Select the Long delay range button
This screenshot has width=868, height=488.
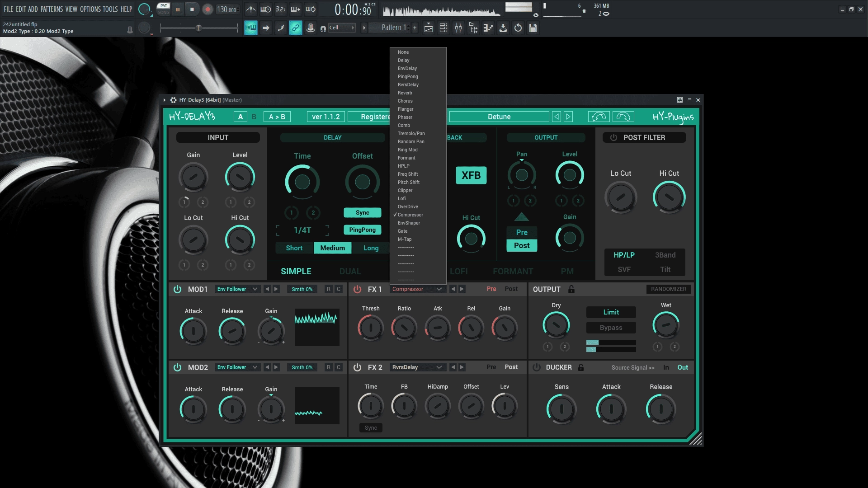[x=371, y=248]
